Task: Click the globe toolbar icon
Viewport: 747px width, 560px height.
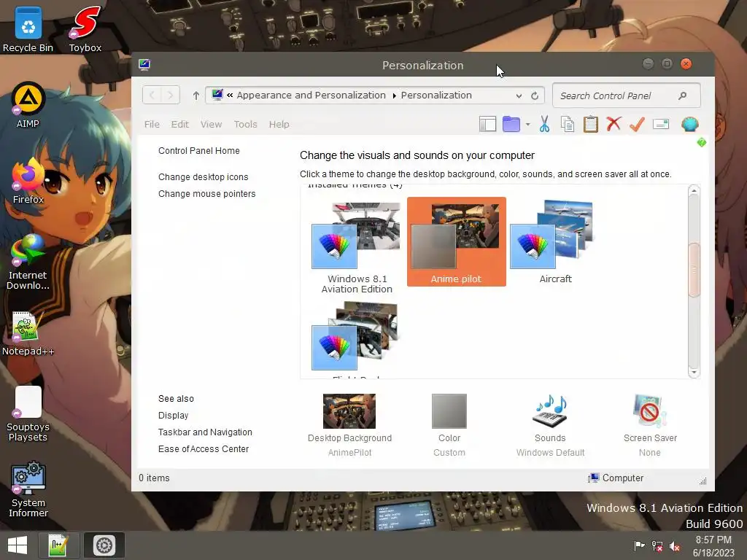Action: pyautogui.click(x=690, y=124)
